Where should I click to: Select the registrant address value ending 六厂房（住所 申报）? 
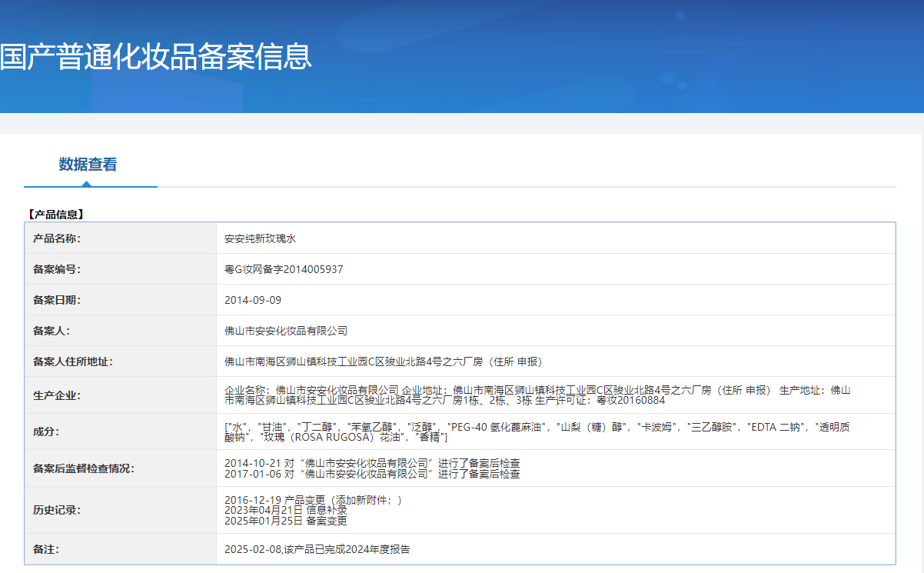384,361
